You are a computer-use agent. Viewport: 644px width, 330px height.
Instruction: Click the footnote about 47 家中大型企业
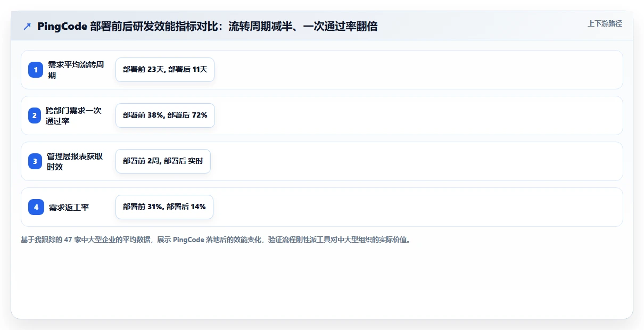point(215,240)
